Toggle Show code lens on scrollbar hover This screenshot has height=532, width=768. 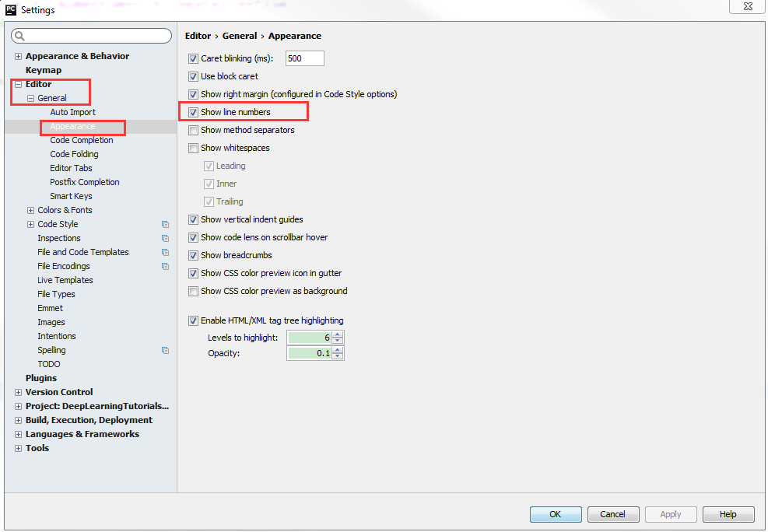[x=193, y=237]
